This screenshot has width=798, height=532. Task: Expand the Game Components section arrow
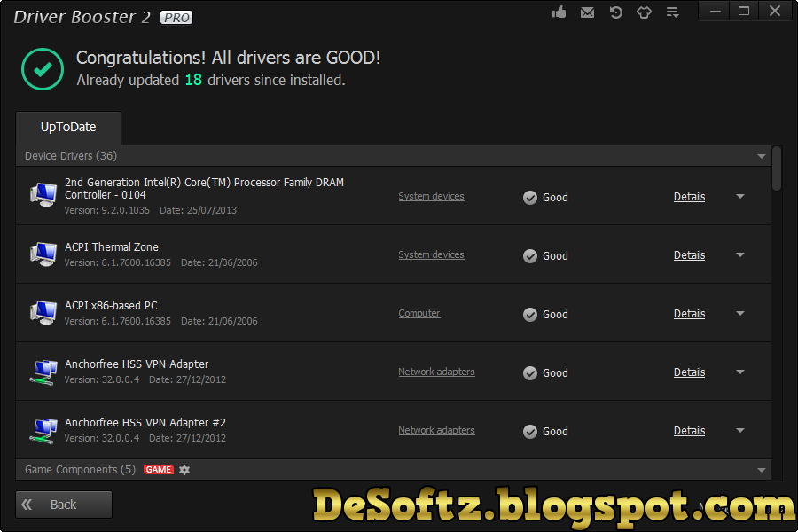click(x=762, y=471)
